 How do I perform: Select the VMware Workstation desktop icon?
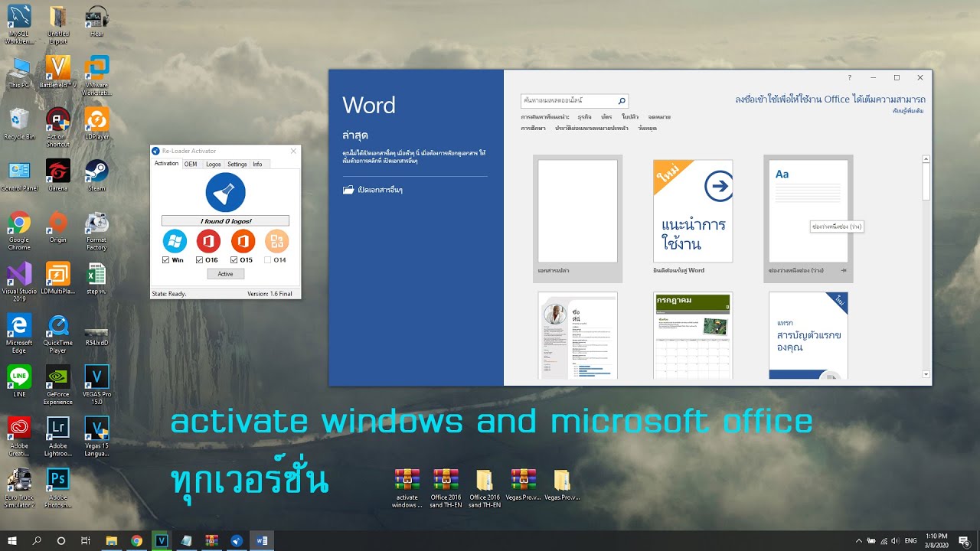(x=96, y=76)
